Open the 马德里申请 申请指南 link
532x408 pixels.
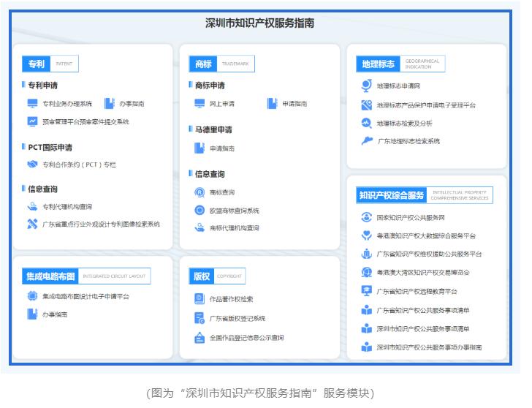click(x=221, y=148)
